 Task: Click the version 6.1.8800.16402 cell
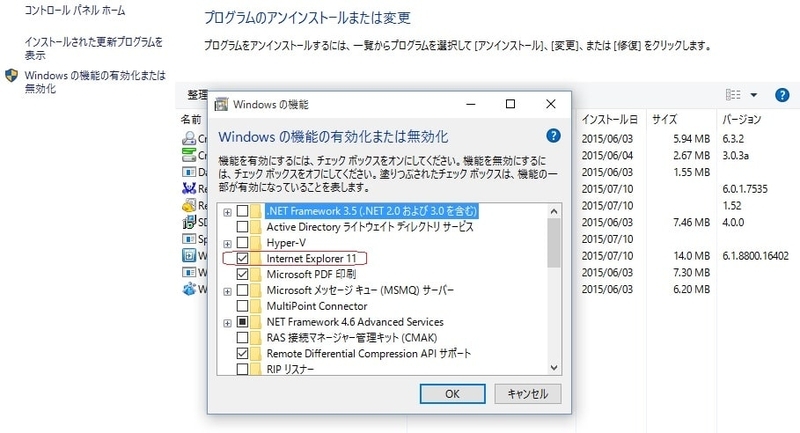(x=755, y=256)
